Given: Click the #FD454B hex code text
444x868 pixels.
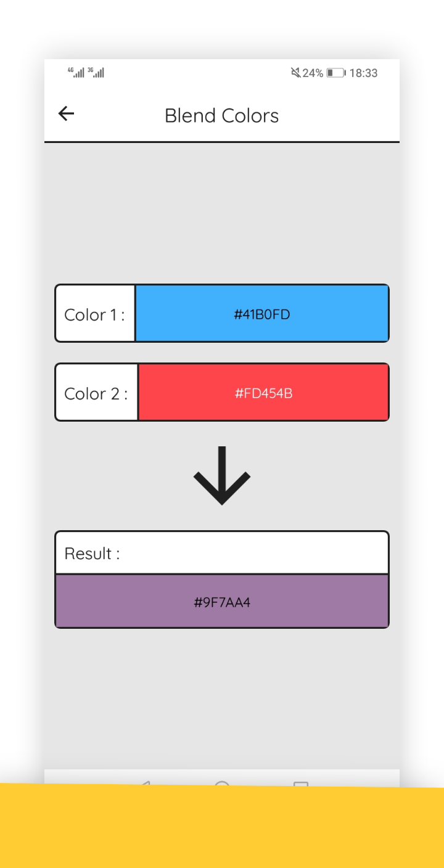Looking at the screenshot, I should click(x=263, y=393).
